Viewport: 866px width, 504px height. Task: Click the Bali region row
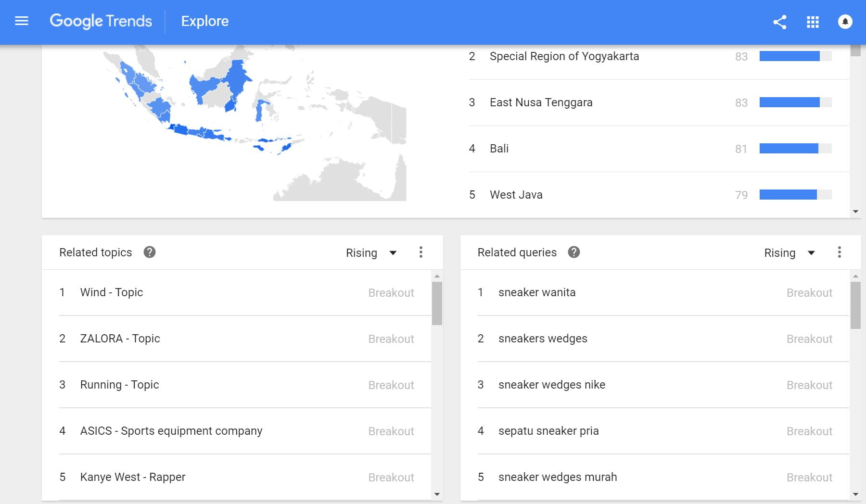click(499, 149)
